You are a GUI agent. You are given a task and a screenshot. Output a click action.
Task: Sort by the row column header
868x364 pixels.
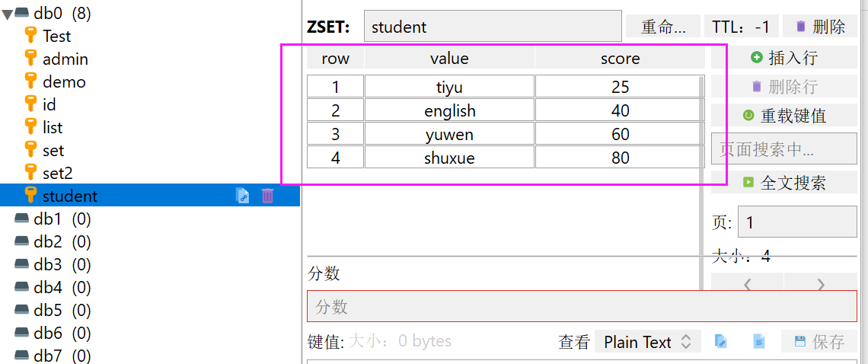tap(336, 58)
